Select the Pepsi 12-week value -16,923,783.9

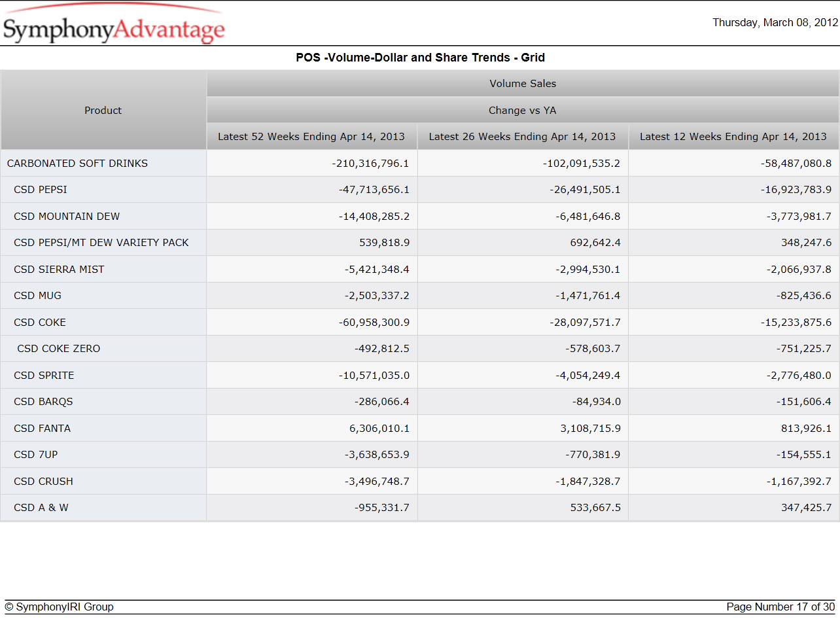[x=796, y=190]
